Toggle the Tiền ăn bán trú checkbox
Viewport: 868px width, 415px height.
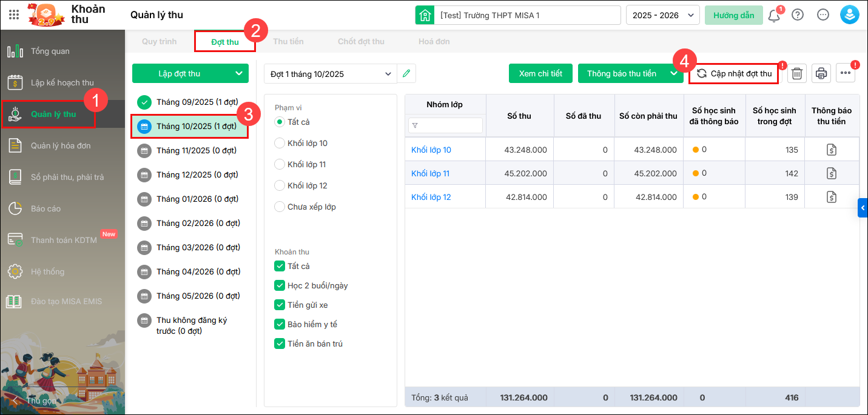pyautogui.click(x=280, y=344)
